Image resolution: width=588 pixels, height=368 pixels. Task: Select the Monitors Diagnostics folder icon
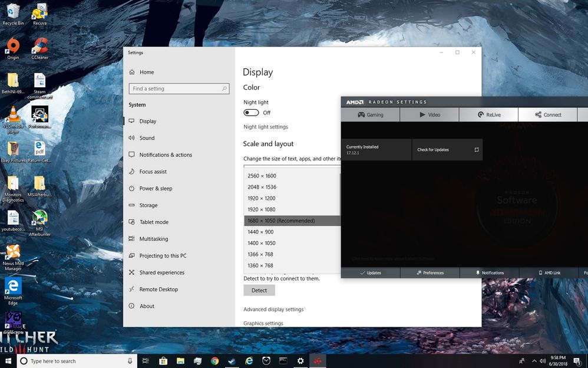click(13, 189)
